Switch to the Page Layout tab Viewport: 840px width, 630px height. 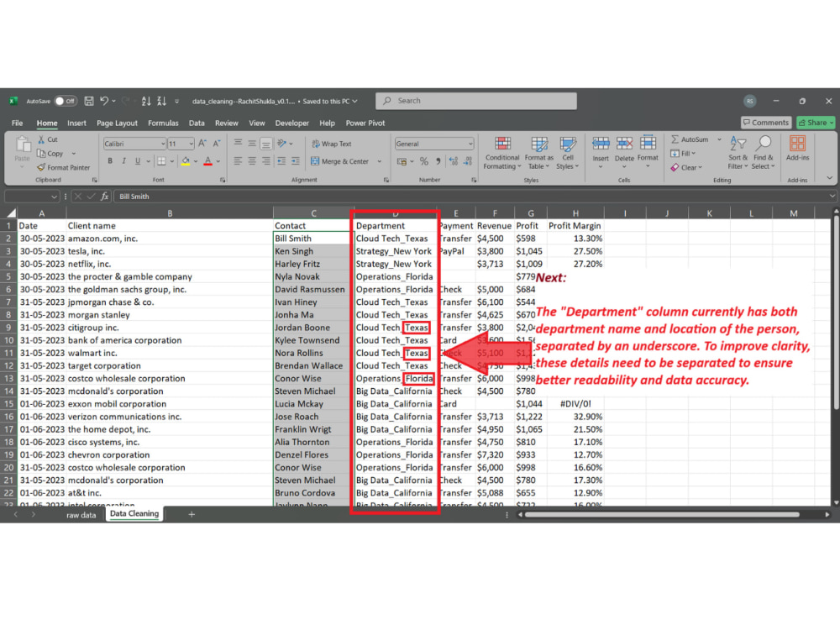pyautogui.click(x=117, y=123)
